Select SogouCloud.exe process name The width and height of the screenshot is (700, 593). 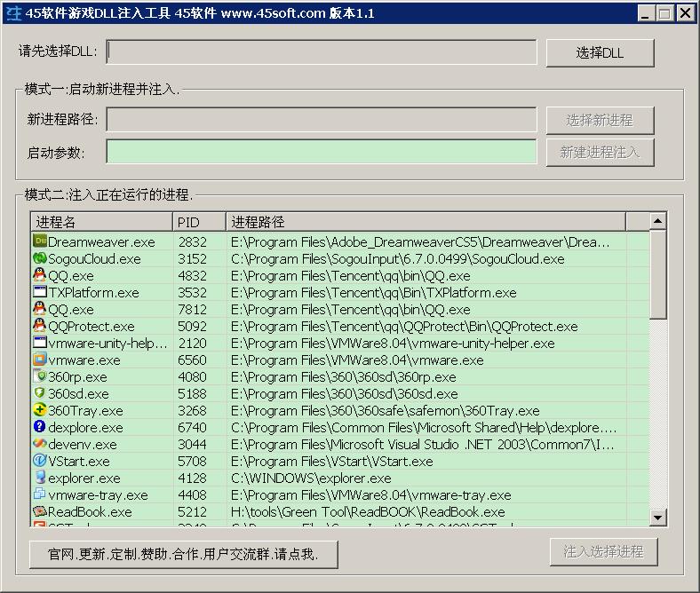tap(94, 259)
